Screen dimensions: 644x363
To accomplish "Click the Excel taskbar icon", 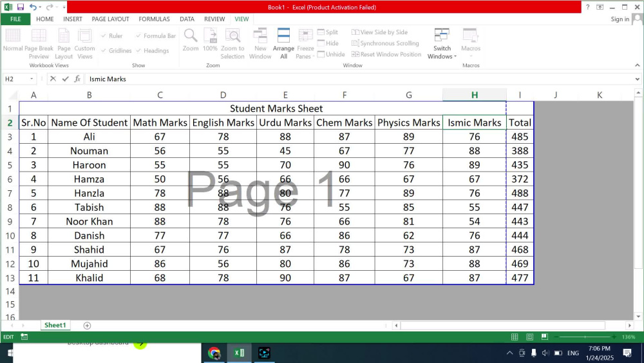I will pos(239,353).
